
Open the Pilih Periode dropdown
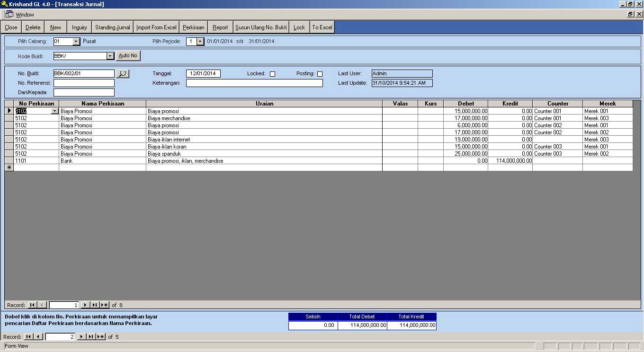pos(200,42)
